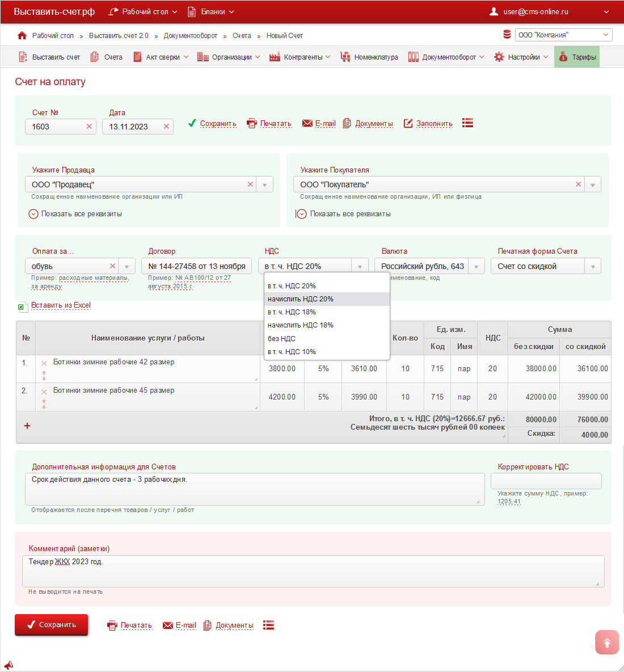Select начислить НДС 18% option
The image size is (624, 672).
[x=327, y=325]
